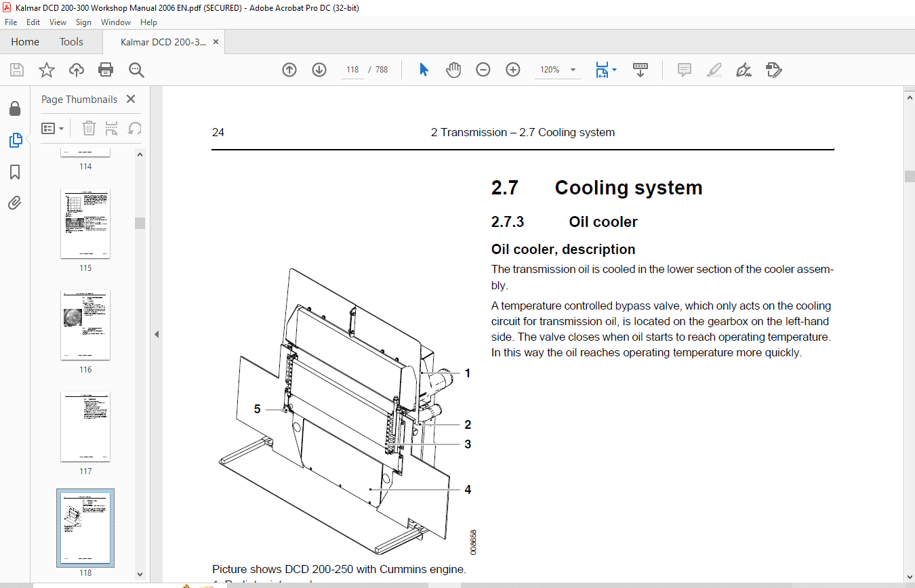Close the Page Thumbnails panel
Viewport: 915px width, 588px height.
[x=131, y=99]
